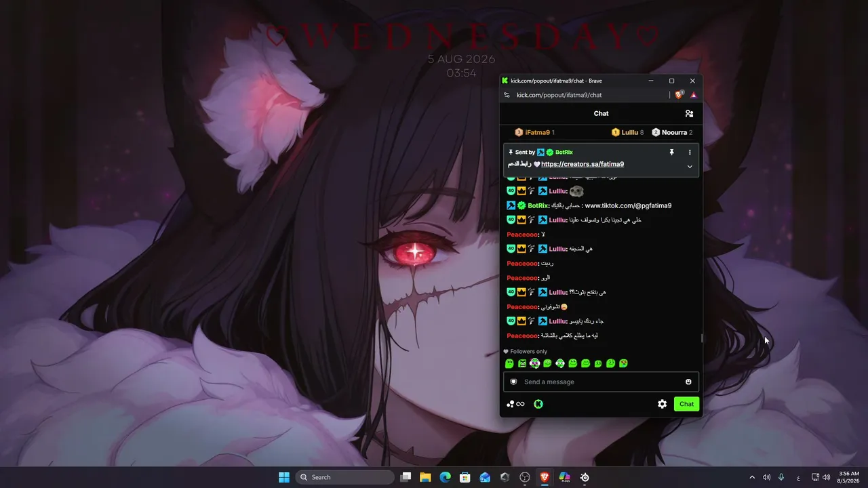
Task: Click BotRix username in the tiktok chat message
Action: [x=538, y=205]
